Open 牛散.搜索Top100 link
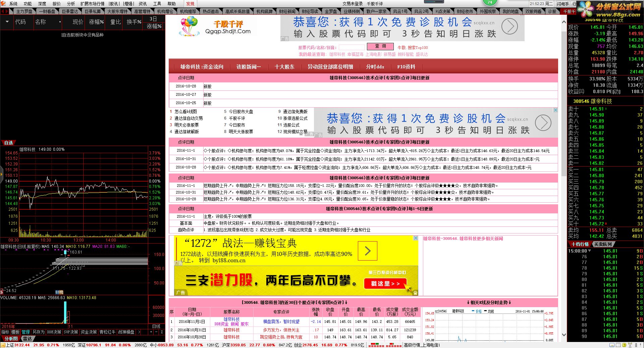The height and width of the screenshot is (348, 644). tap(413, 48)
